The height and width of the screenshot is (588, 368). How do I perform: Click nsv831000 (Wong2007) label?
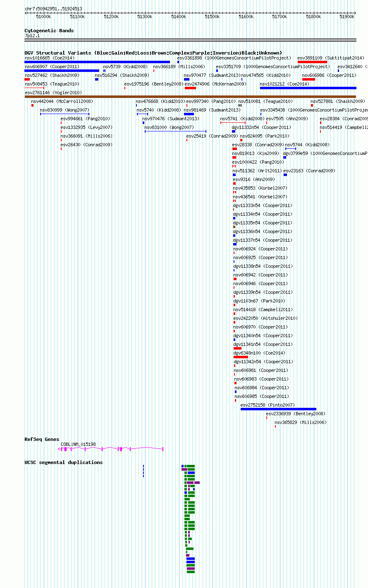pyautogui.click(x=169, y=127)
